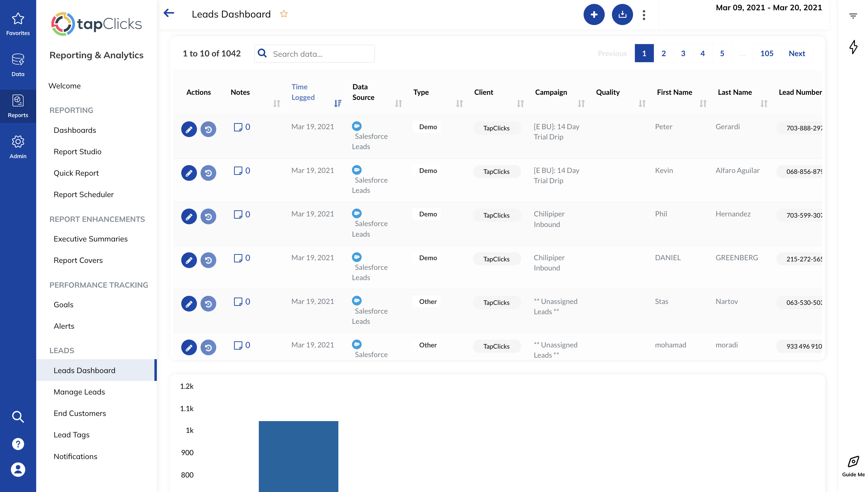Open Report Covers menu item
Image resolution: width=868 pixels, height=492 pixels.
point(78,260)
